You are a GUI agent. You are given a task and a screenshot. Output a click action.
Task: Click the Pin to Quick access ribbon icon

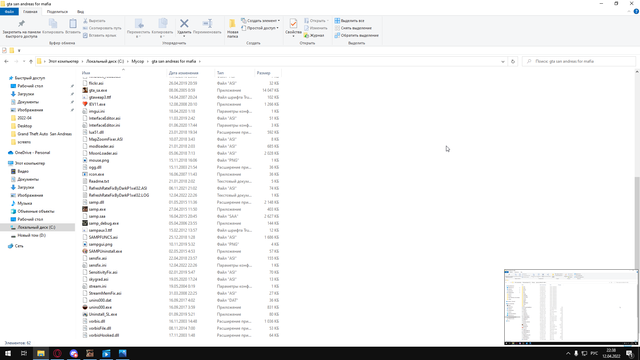21,24
